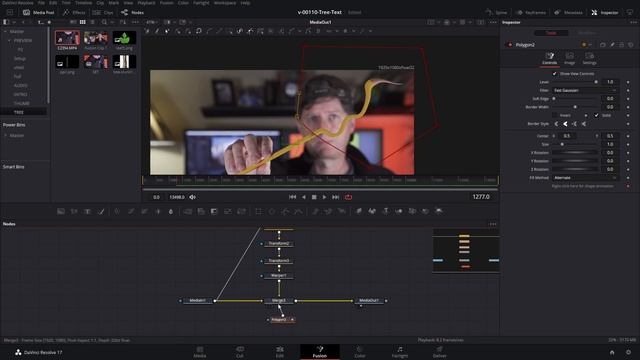
Task: Open project manager home icon
Action: tap(612, 352)
